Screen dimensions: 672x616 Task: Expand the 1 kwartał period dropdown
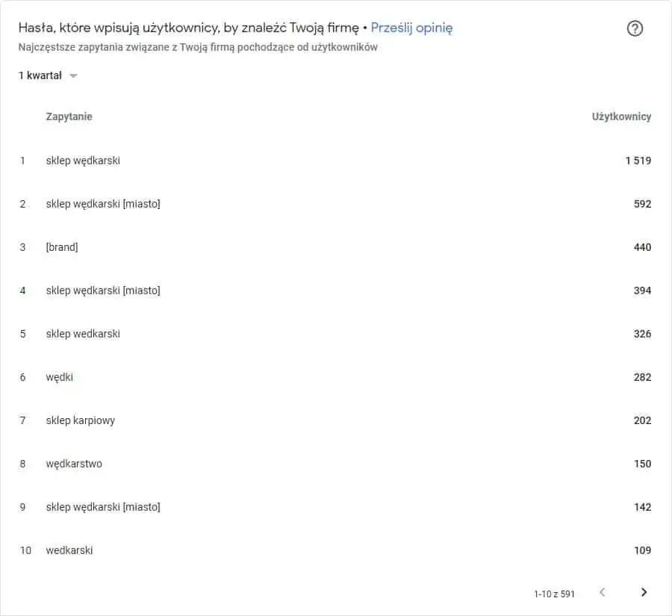48,75
